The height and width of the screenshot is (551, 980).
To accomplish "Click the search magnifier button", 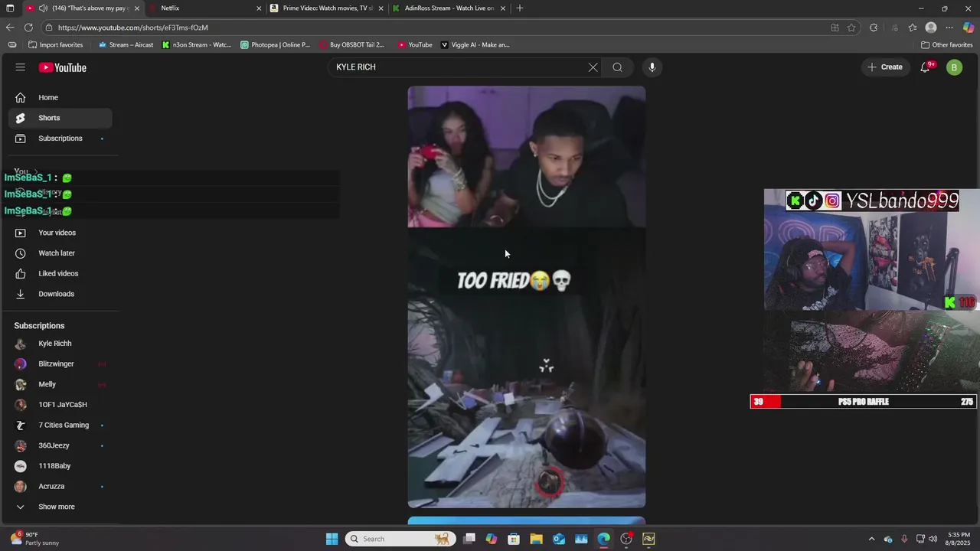I will pos(617,67).
